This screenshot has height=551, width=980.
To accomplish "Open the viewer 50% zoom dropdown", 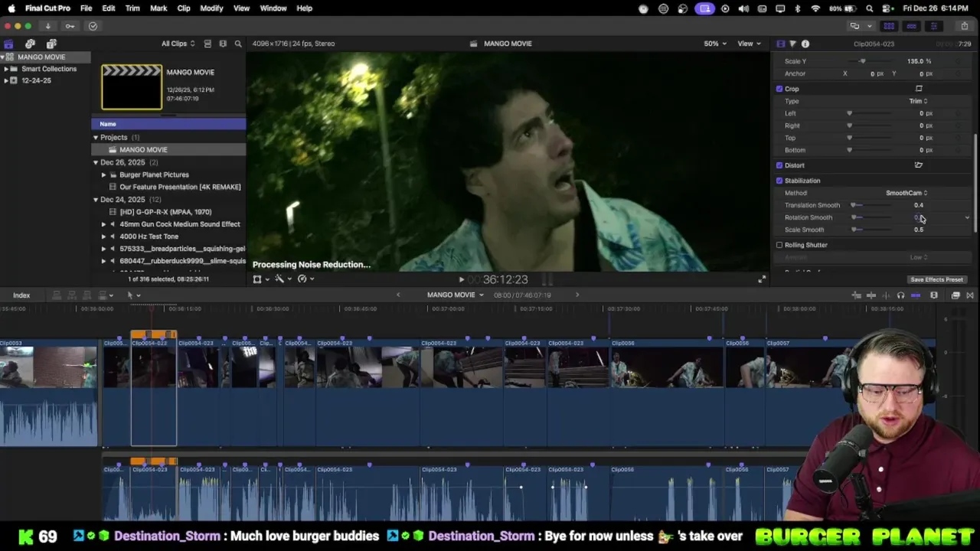I will coord(716,44).
